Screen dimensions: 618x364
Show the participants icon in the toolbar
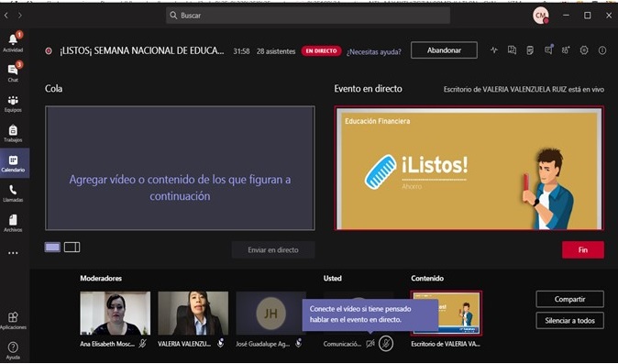pos(566,50)
